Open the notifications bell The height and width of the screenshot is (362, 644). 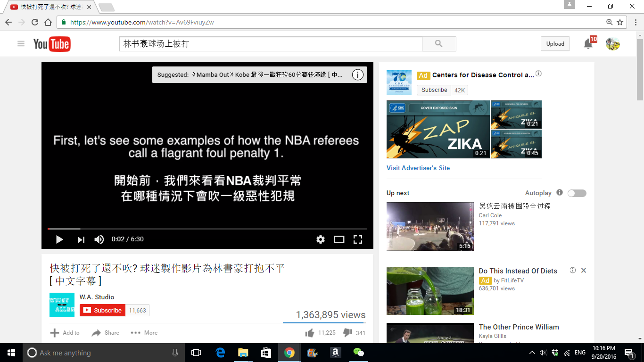tap(588, 44)
